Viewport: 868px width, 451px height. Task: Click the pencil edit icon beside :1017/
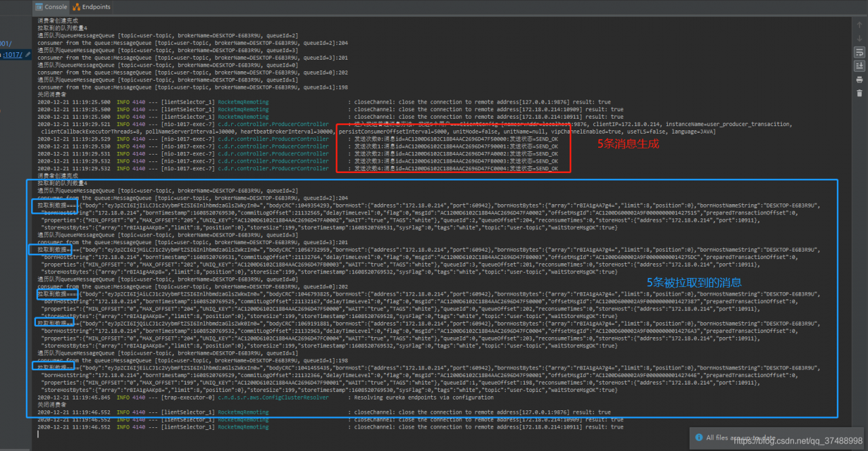coord(28,55)
